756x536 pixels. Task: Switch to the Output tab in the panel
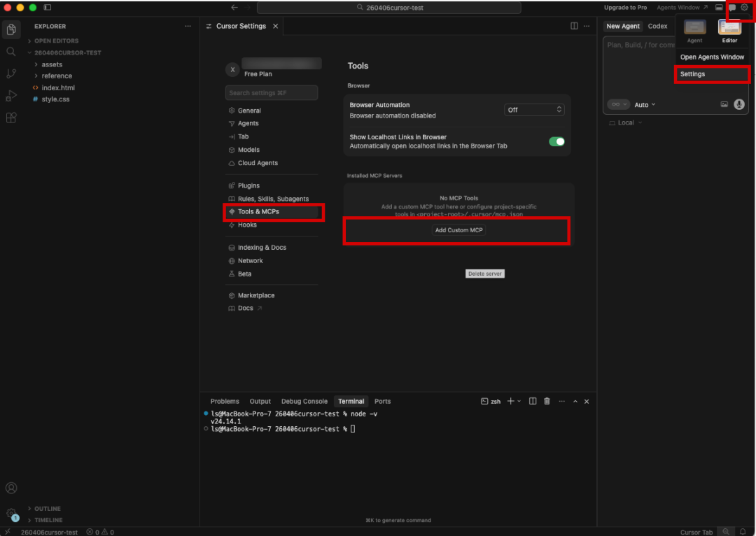[x=260, y=401]
